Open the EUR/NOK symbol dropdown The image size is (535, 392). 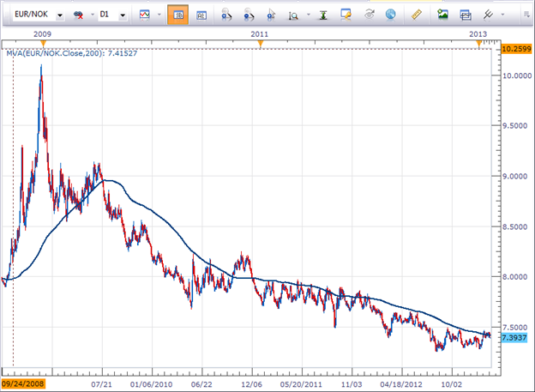tap(60, 15)
